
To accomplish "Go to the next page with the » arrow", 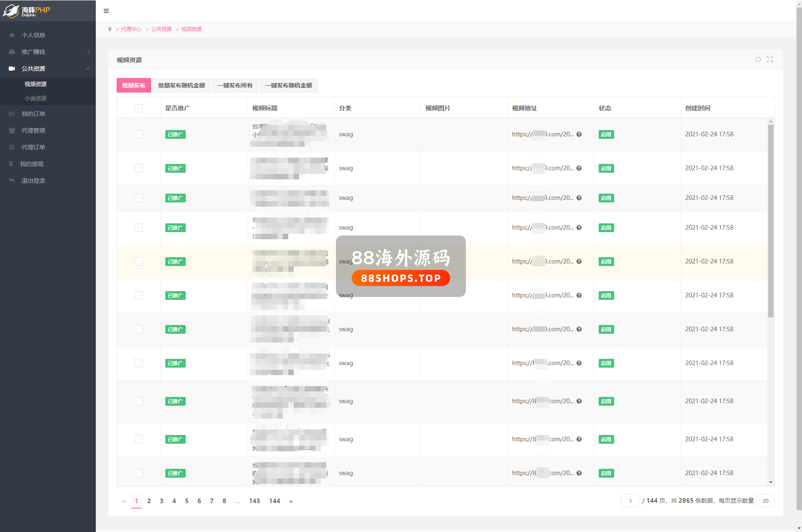I will 291,501.
